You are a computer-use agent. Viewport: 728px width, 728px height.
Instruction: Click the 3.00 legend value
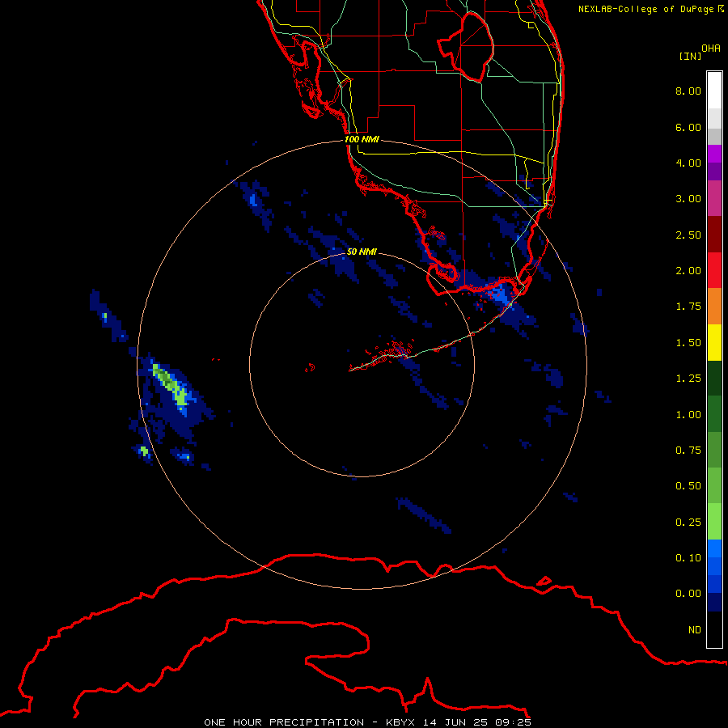pos(688,199)
